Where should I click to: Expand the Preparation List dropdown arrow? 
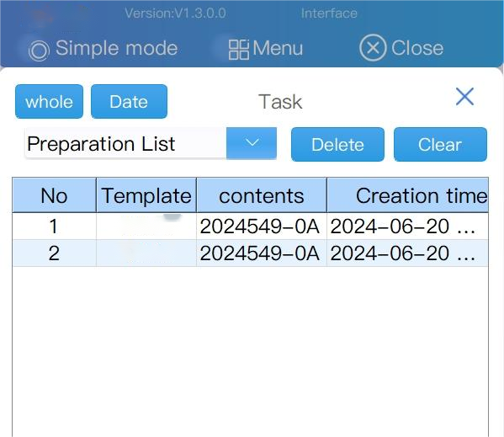(x=252, y=143)
